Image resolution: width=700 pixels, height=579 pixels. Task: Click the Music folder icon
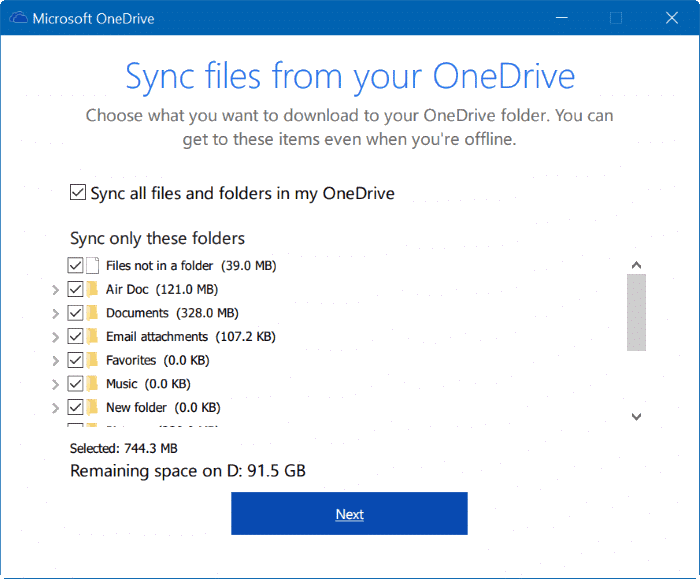tap(92, 383)
